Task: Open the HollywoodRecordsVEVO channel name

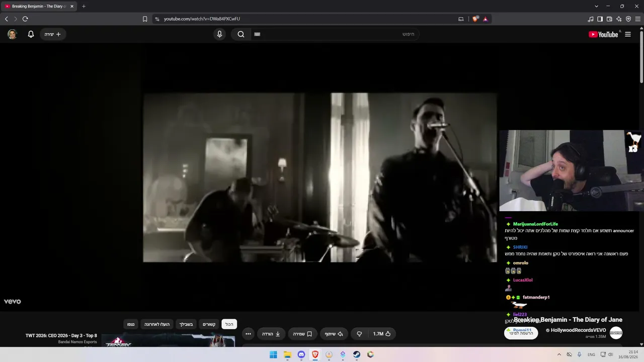Action: [579, 330]
